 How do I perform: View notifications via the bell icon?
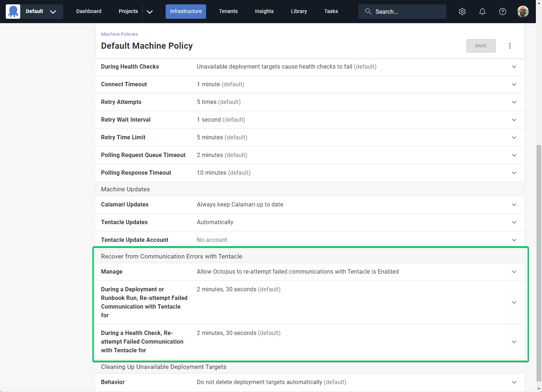click(482, 11)
